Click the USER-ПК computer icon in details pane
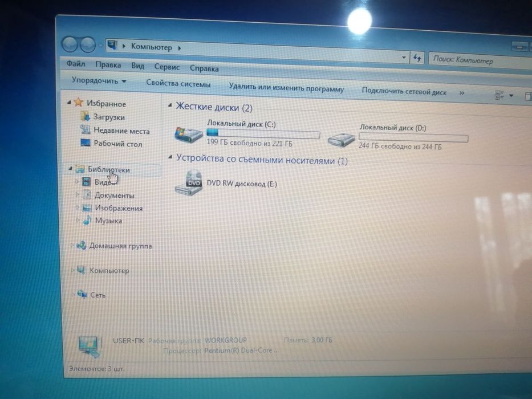 89,346
